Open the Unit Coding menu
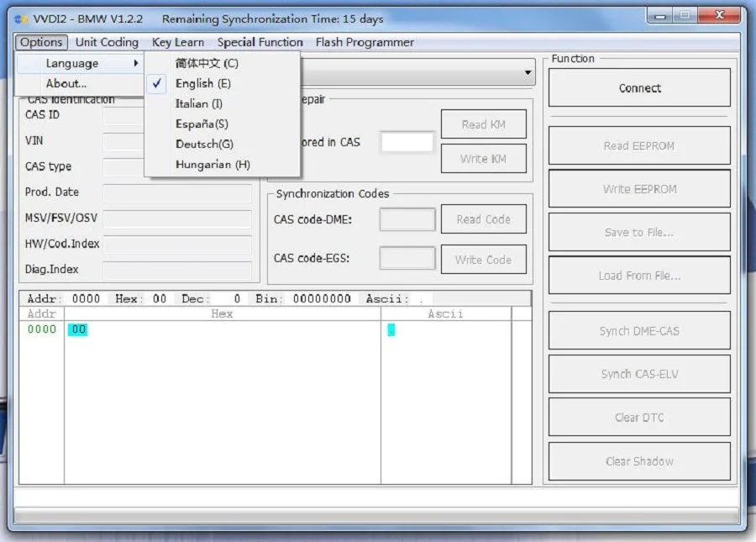The width and height of the screenshot is (756, 542). [x=107, y=42]
